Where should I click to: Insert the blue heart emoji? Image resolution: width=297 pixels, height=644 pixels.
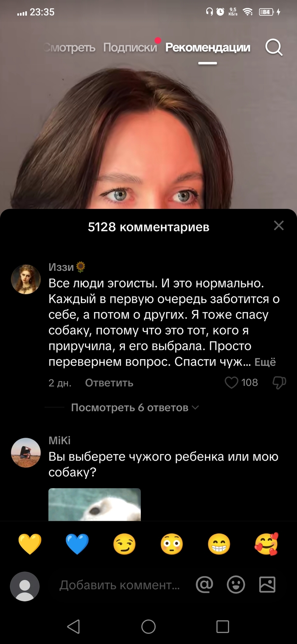[x=77, y=544]
